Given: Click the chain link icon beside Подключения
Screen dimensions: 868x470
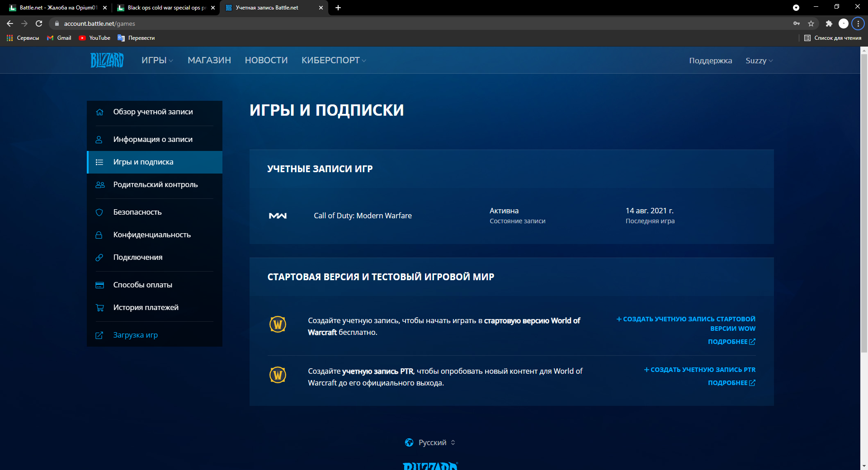Looking at the screenshot, I should pos(99,258).
